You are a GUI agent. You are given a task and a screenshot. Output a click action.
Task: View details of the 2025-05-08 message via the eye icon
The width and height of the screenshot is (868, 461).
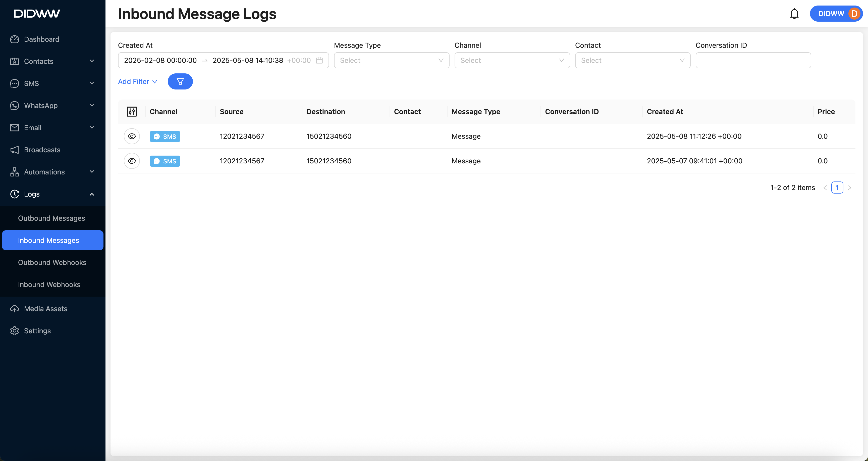(132, 136)
